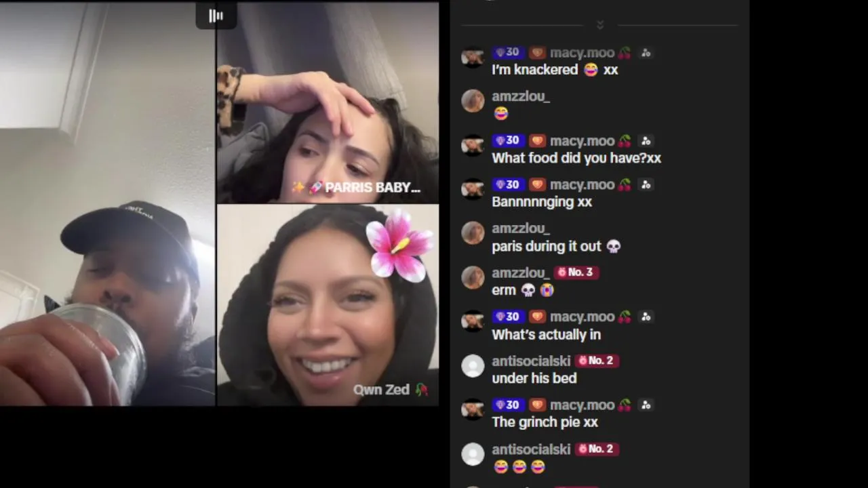Select the woman with flower filter tile
Viewport: 868px width, 488px height.
pyautogui.click(x=328, y=305)
